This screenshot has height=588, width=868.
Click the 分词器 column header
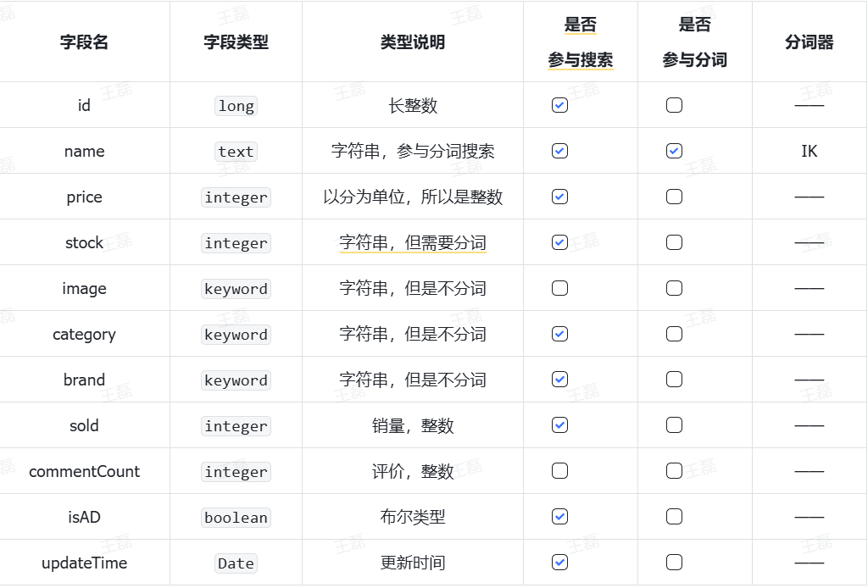coord(809,42)
